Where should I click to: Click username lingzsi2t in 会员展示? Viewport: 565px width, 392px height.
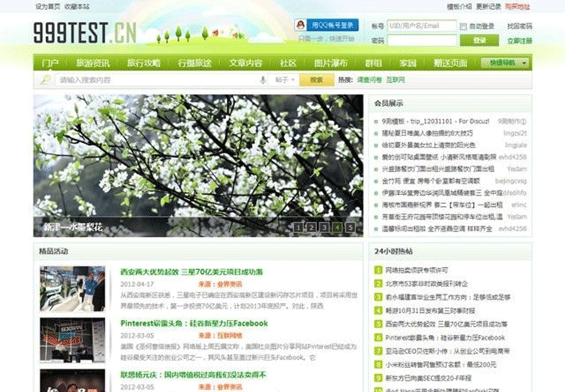(x=515, y=133)
